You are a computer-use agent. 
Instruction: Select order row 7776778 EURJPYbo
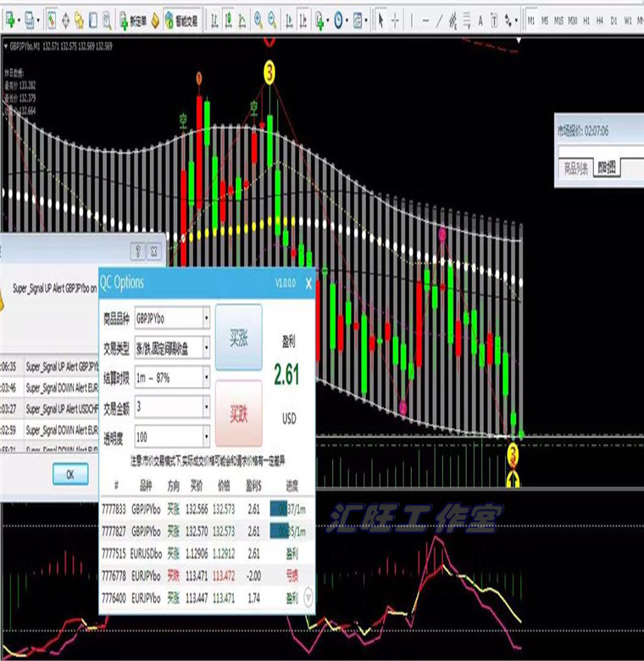207,575
